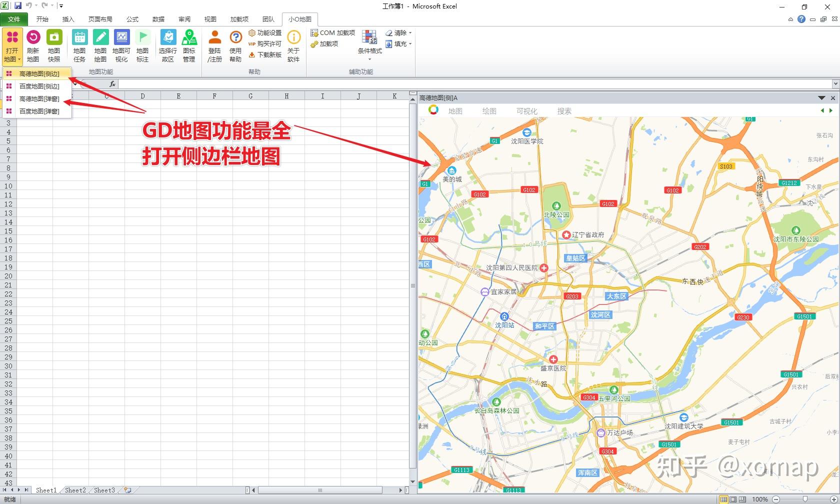This screenshot has height=504, width=840.
Task: Select 高德地图[弹窗] menu entry
Action: 37,98
